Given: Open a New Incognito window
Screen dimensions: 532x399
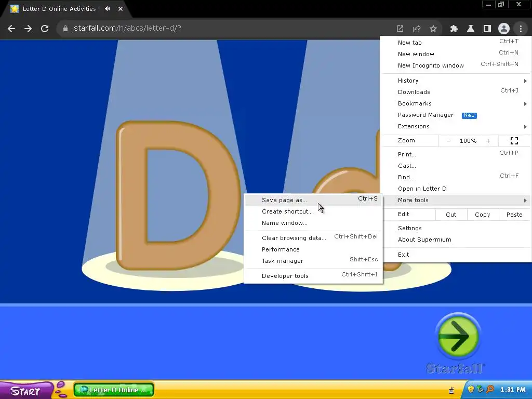Looking at the screenshot, I should [x=456, y=65].
